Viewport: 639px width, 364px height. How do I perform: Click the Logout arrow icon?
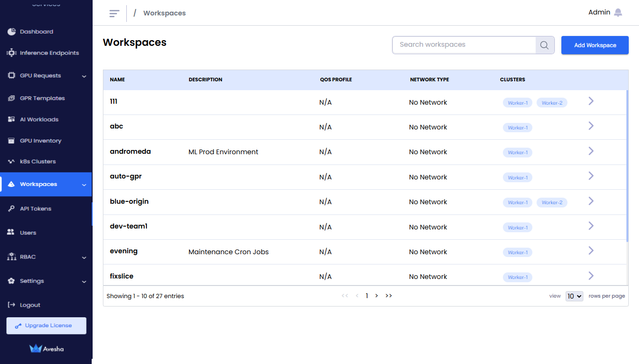pyautogui.click(x=12, y=305)
